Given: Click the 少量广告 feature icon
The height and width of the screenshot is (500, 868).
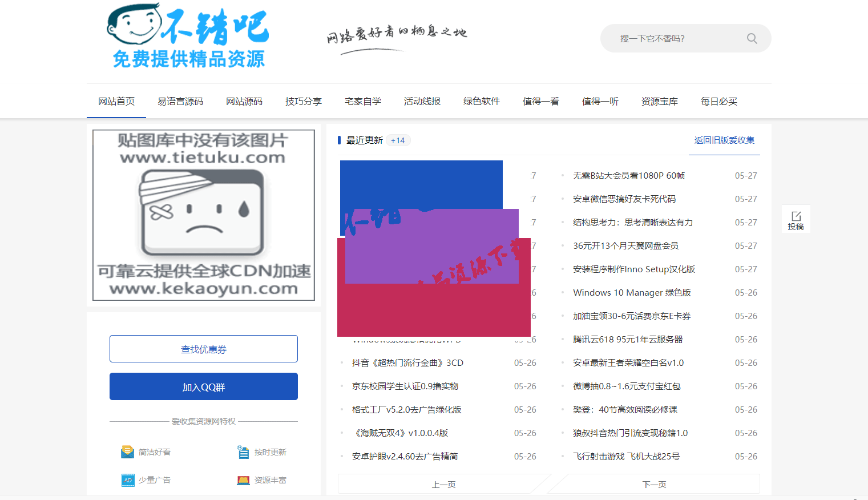Looking at the screenshot, I should pyautogui.click(x=127, y=480).
